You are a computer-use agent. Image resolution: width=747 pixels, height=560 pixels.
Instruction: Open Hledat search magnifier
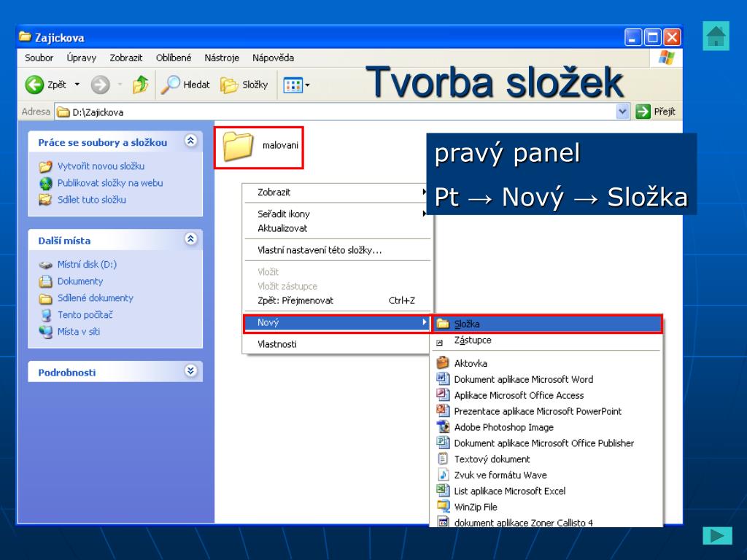(x=170, y=85)
